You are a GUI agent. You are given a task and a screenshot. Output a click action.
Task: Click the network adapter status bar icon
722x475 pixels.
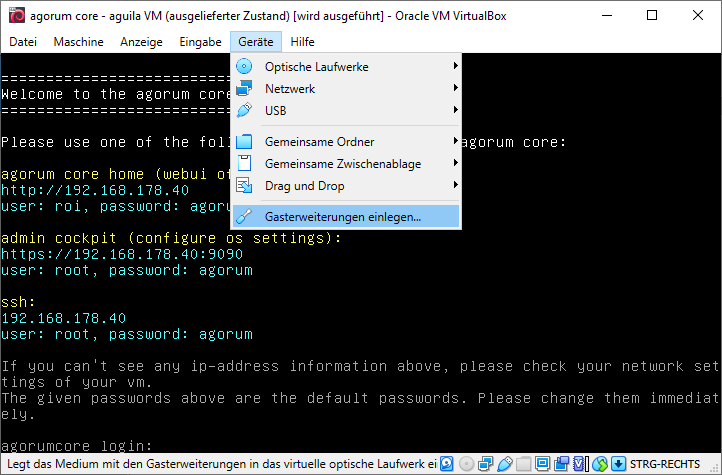(x=486, y=463)
